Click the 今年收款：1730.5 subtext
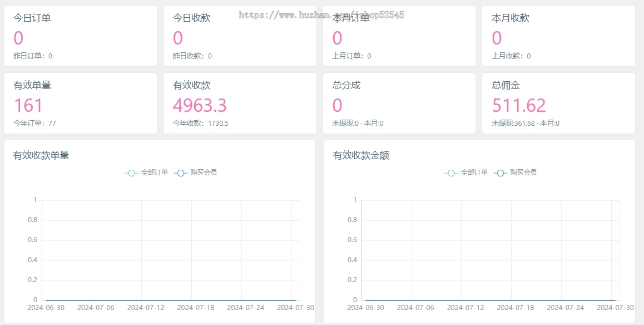 200,123
